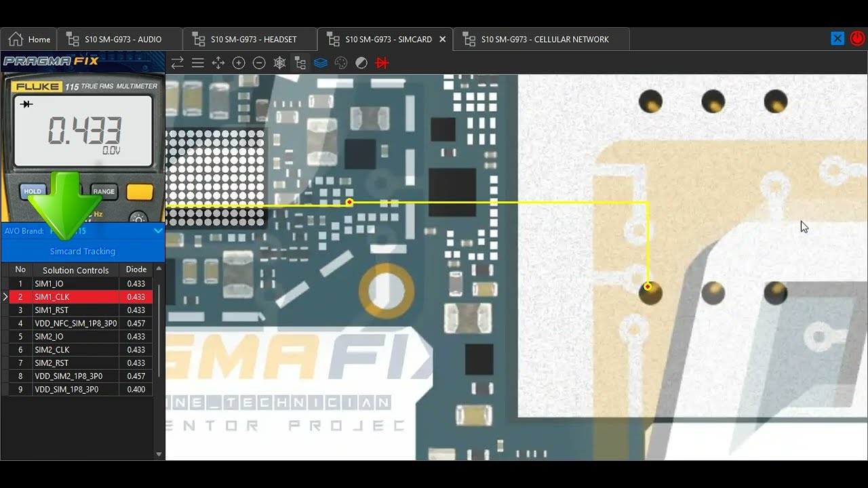Open the hamburger lines toolbar icon

pos(198,63)
